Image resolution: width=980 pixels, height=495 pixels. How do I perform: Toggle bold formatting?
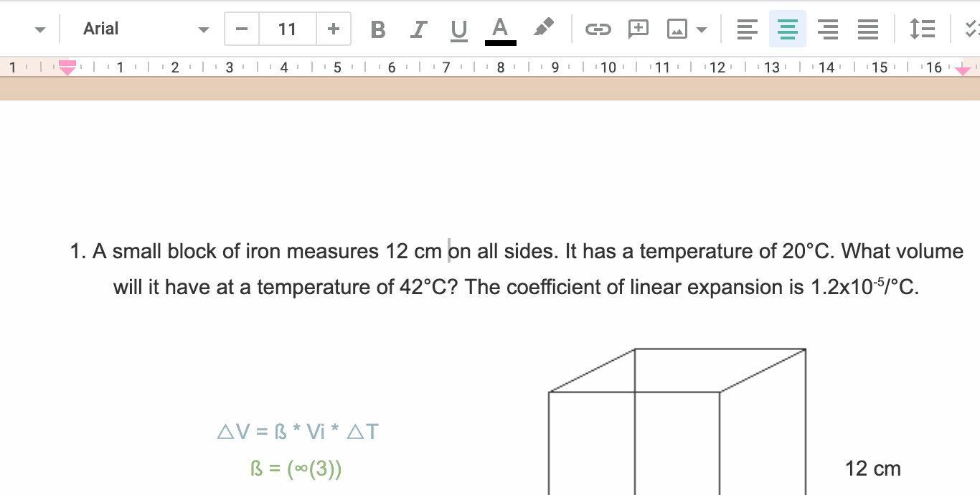[377, 29]
